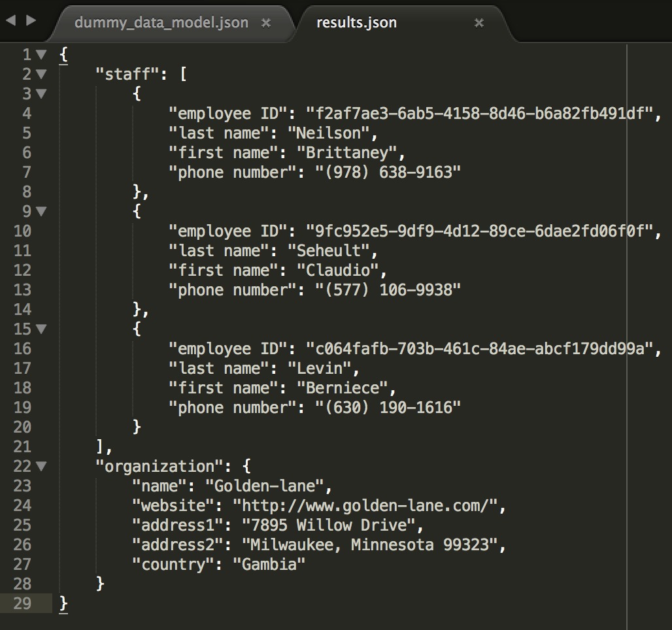This screenshot has height=630, width=672.
Task: Click line number 21 in the gutter
Action: click(x=22, y=447)
